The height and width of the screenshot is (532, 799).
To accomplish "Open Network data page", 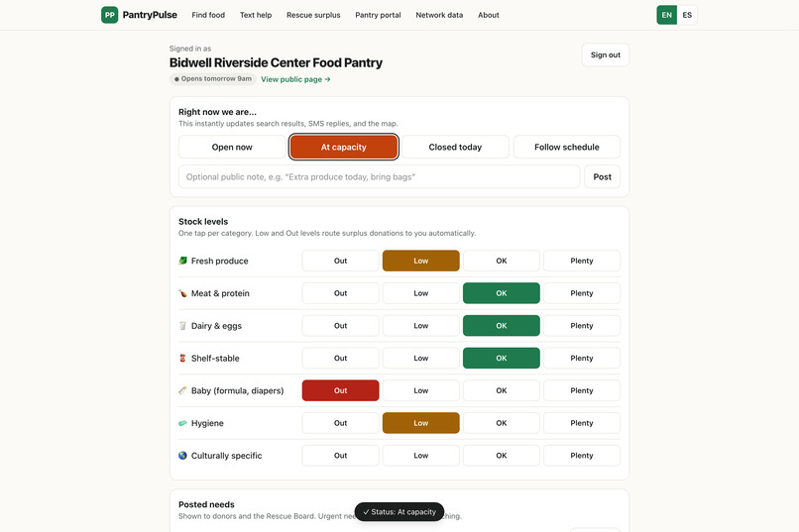I will tap(439, 15).
